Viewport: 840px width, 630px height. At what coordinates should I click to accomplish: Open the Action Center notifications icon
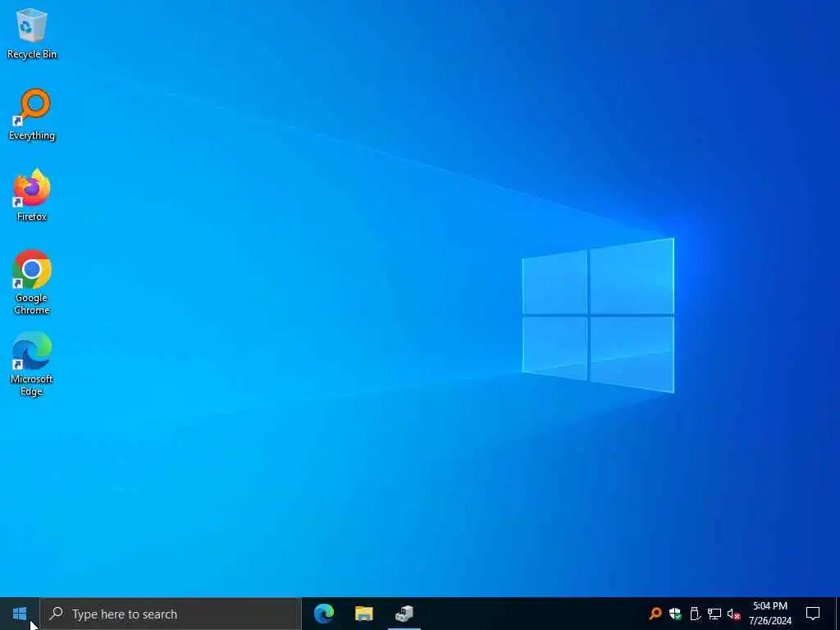(x=813, y=614)
